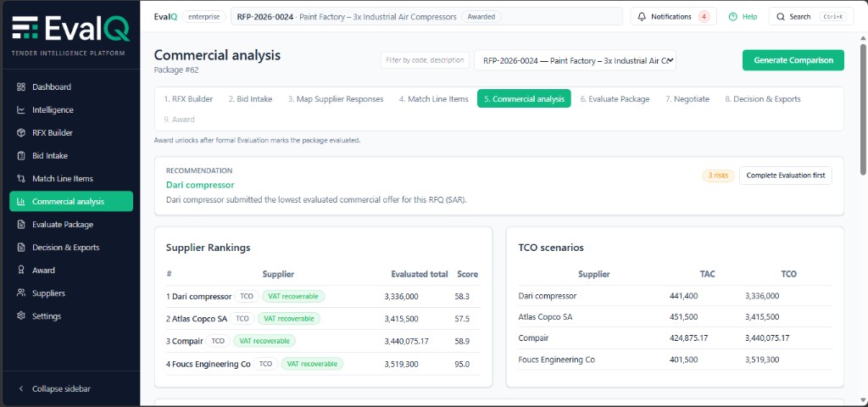Open Settings in the sidebar

pyautogui.click(x=71, y=316)
